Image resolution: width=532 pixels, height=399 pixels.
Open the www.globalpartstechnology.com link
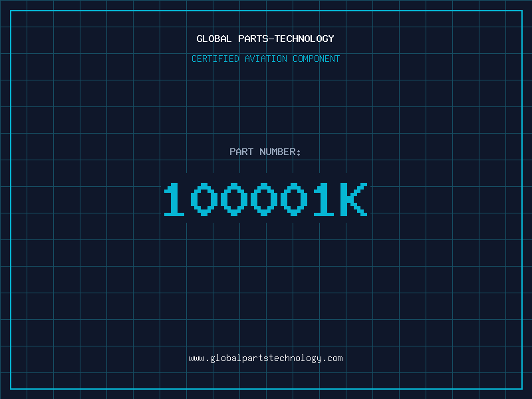pyautogui.click(x=265, y=358)
